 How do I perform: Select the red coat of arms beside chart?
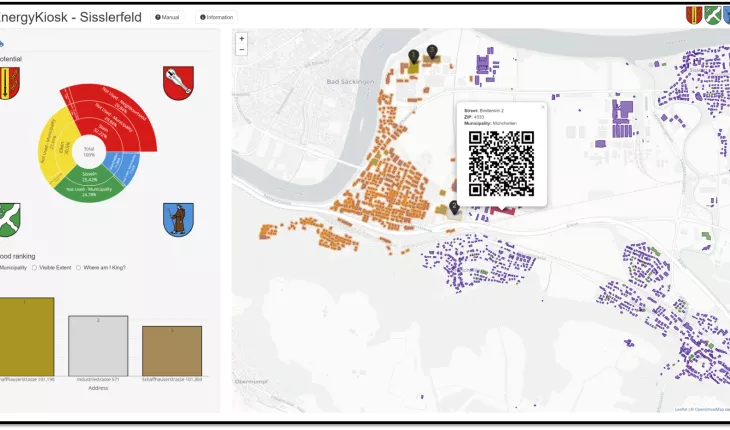click(x=178, y=83)
